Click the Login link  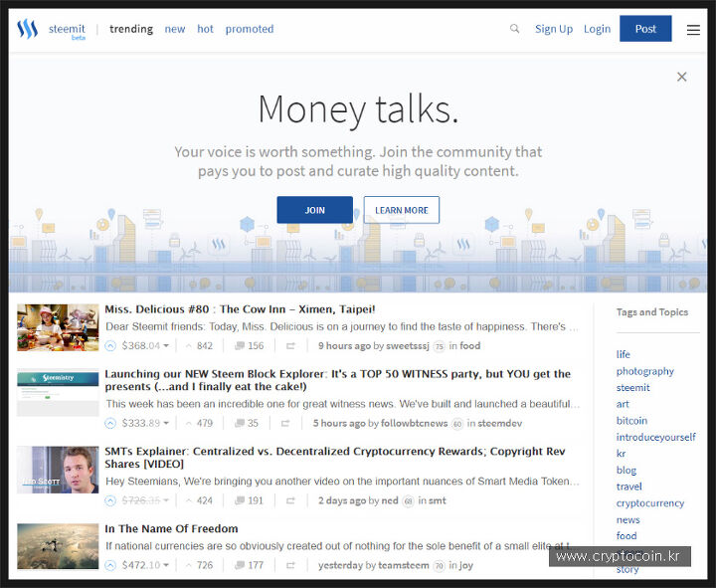597,29
